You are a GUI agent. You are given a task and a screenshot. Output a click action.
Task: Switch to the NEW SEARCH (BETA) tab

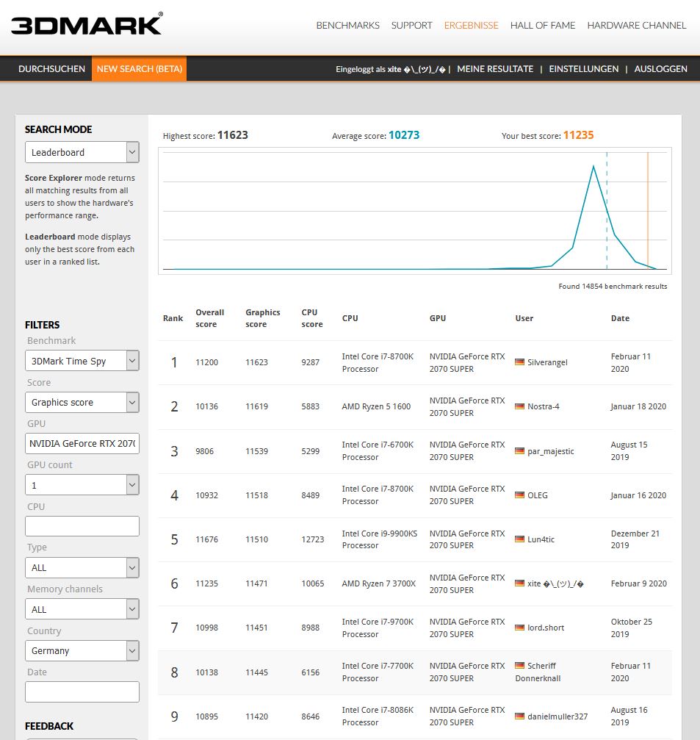pos(139,69)
